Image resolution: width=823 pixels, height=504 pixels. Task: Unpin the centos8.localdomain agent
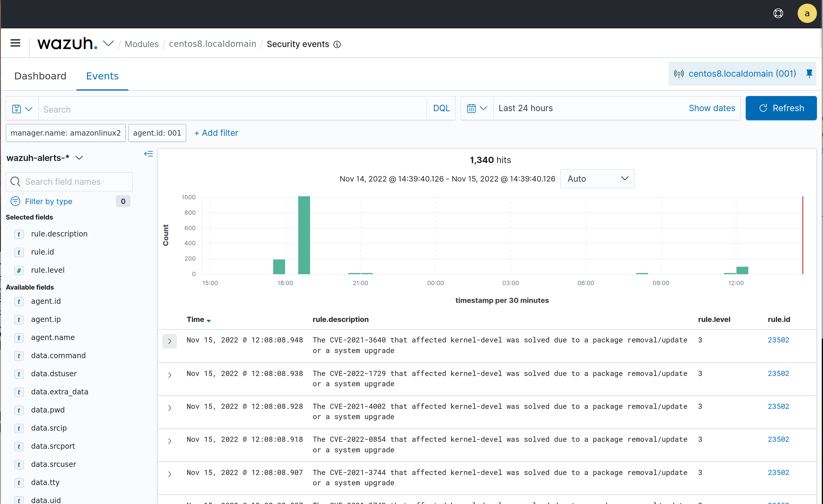tap(809, 73)
